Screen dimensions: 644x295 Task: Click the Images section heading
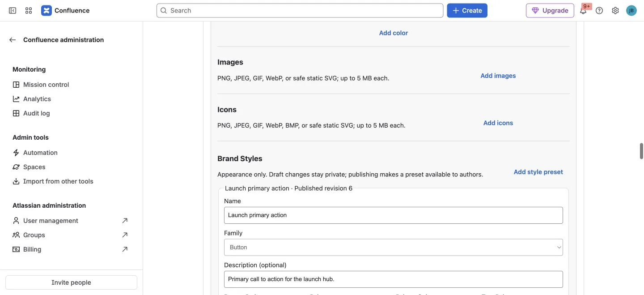click(x=230, y=62)
